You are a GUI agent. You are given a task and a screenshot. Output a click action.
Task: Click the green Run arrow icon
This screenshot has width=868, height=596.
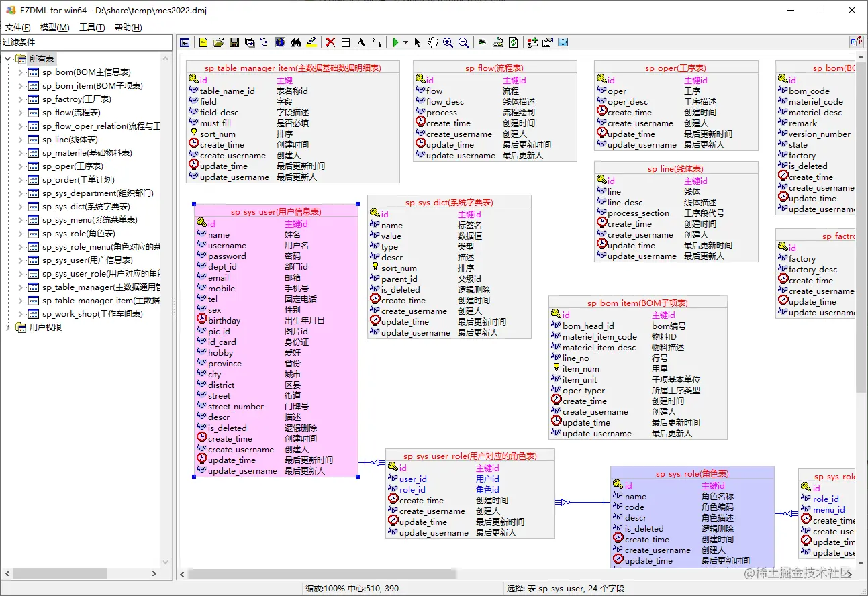pos(396,42)
